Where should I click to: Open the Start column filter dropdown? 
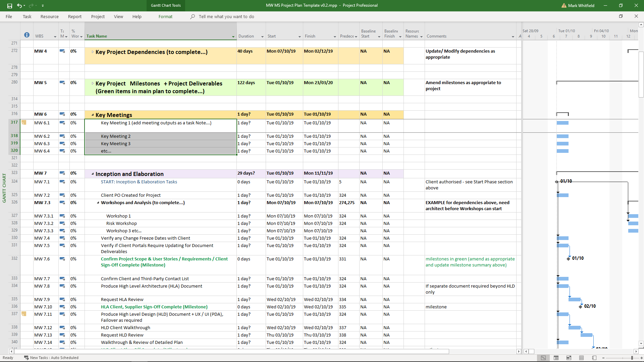[x=300, y=37]
